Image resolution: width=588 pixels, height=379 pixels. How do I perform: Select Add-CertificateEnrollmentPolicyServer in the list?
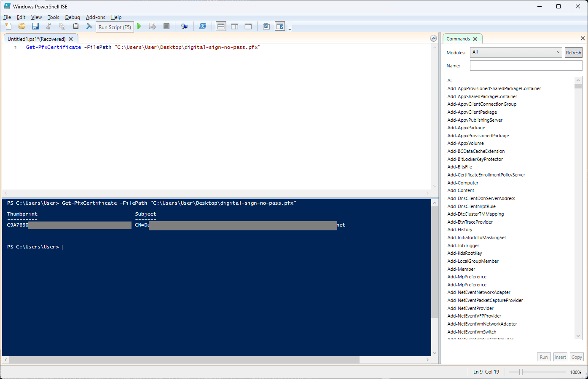(486, 175)
